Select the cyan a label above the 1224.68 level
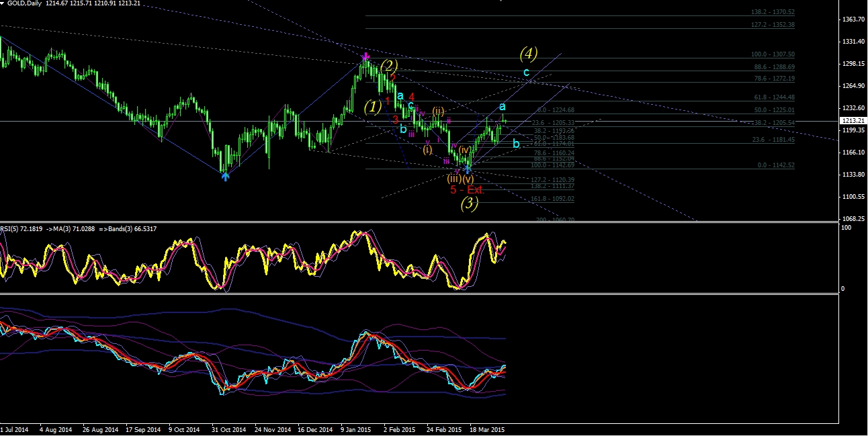Viewport: 868px width, 436px height. tap(502, 107)
